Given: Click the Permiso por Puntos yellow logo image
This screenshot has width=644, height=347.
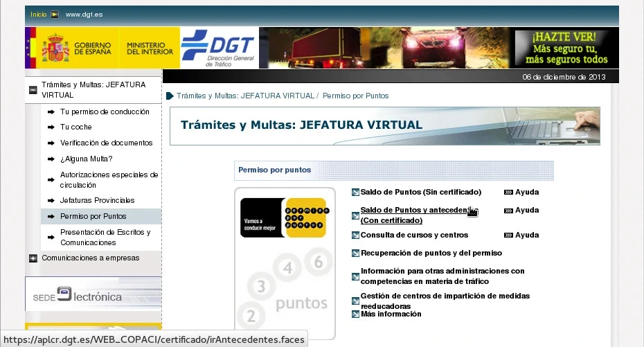Looking at the screenshot, I should [x=283, y=217].
